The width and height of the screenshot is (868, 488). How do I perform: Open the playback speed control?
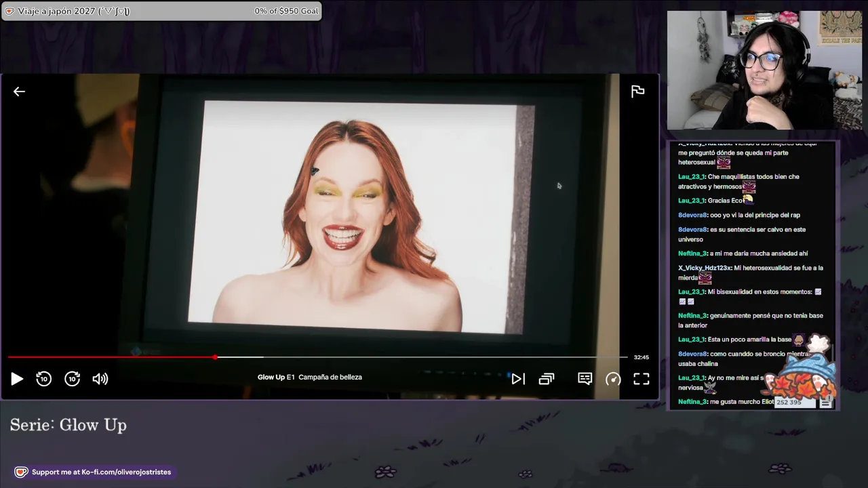coord(613,379)
